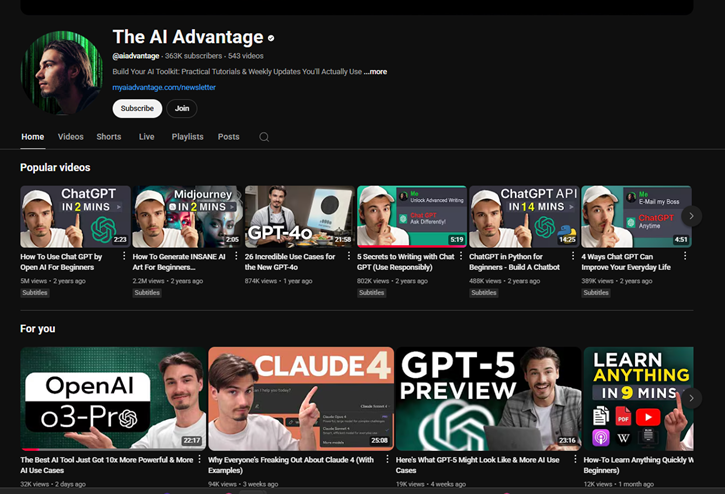Play GPT-4o kitchen thumbnail
The image size is (725, 494).
[x=300, y=216]
